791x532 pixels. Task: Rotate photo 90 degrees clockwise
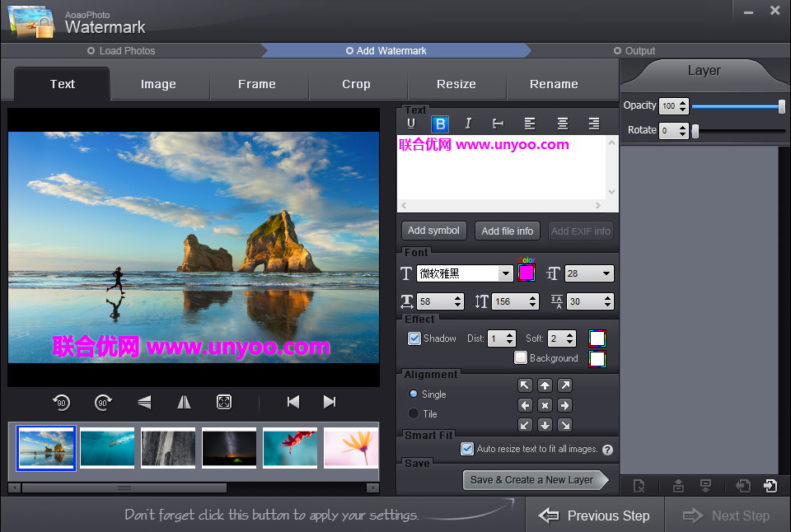[103, 402]
